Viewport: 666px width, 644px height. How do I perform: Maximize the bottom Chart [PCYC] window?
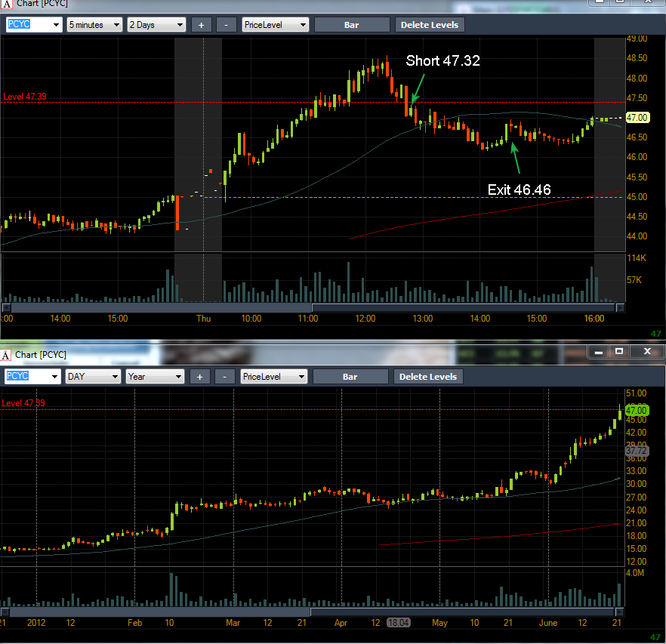pos(619,351)
